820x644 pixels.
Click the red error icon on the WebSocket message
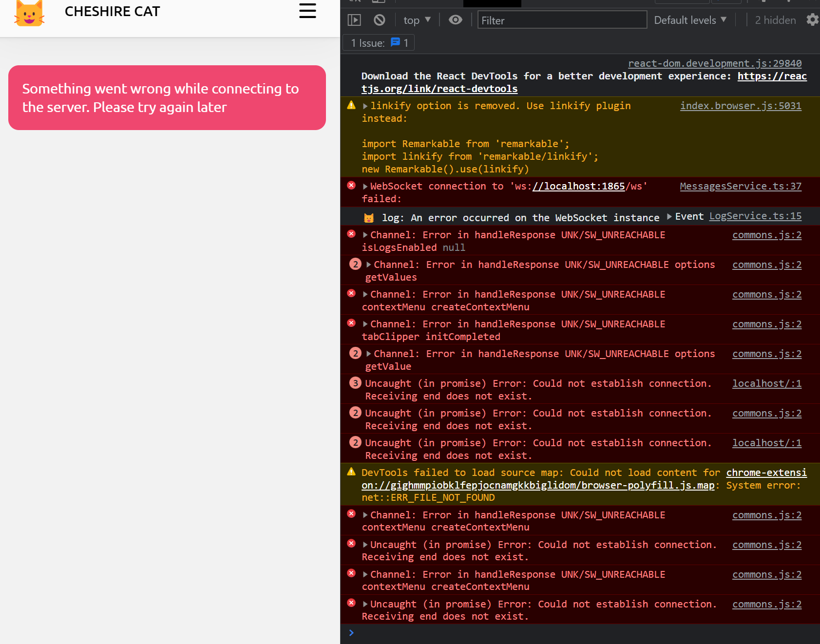(351, 185)
